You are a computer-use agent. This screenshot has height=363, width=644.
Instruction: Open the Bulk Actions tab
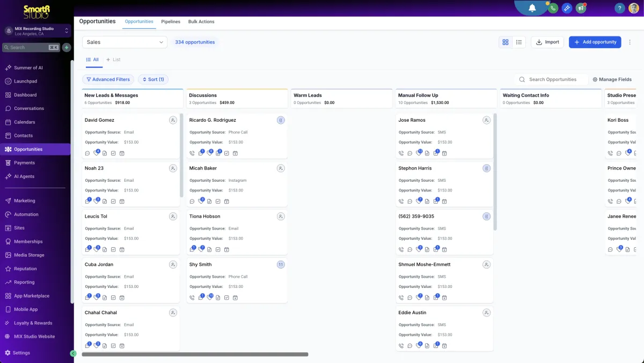click(x=201, y=21)
